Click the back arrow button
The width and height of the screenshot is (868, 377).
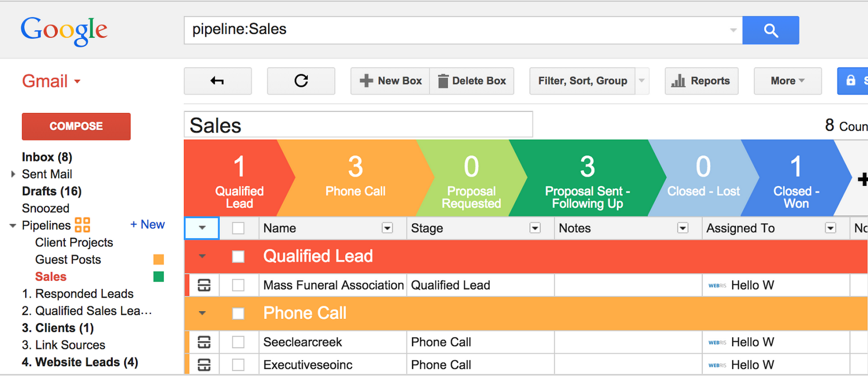click(217, 81)
